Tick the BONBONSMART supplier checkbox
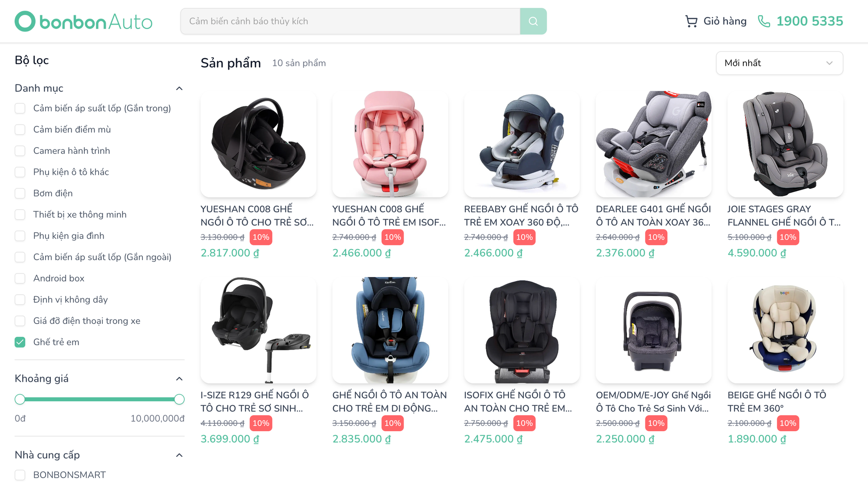The width and height of the screenshot is (868, 485). coord(20,475)
